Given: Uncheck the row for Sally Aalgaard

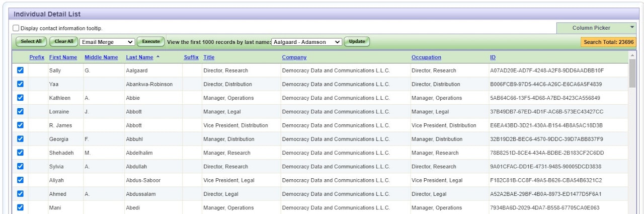Looking at the screenshot, I should point(20,70).
